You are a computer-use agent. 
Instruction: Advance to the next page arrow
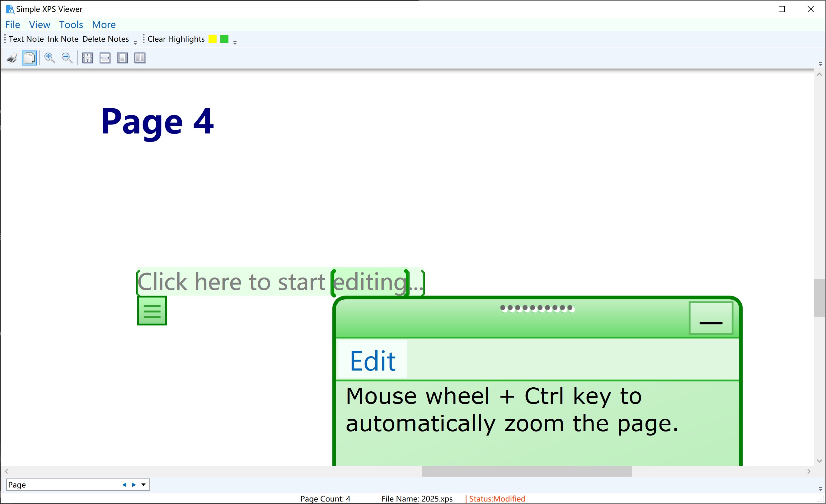click(x=134, y=485)
